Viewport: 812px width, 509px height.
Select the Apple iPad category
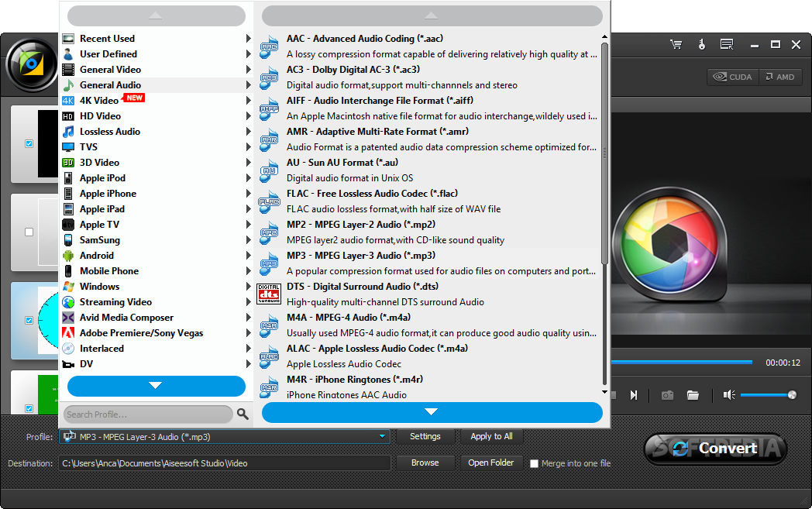point(157,209)
